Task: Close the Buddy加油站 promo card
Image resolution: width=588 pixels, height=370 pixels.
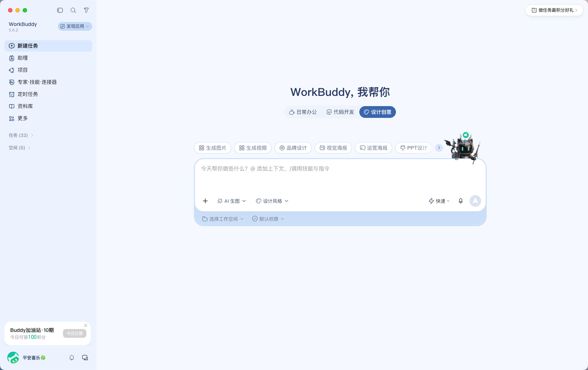Action: click(x=86, y=325)
